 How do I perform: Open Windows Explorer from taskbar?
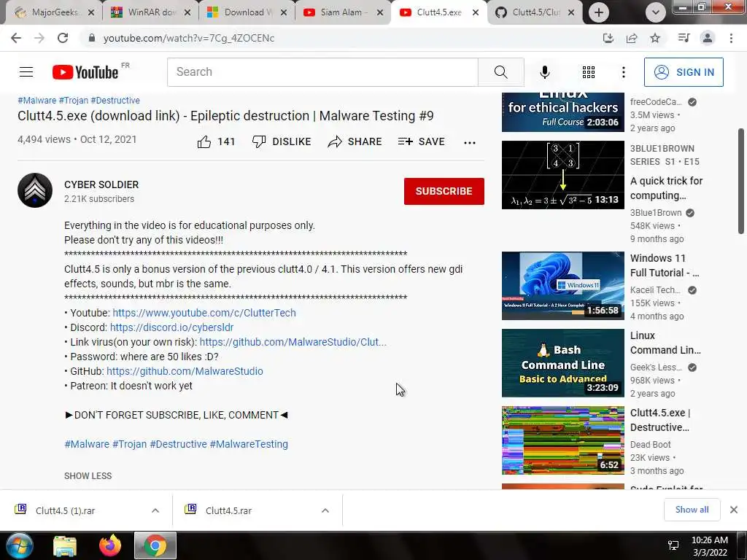[x=65, y=545]
